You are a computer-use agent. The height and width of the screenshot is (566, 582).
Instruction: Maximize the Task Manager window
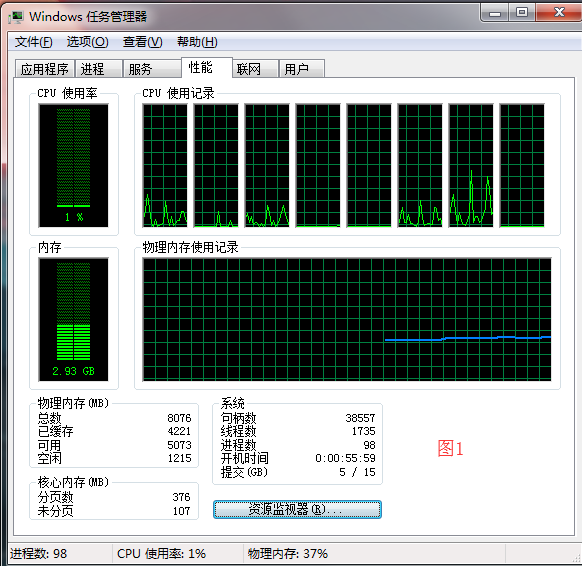pos(522,13)
